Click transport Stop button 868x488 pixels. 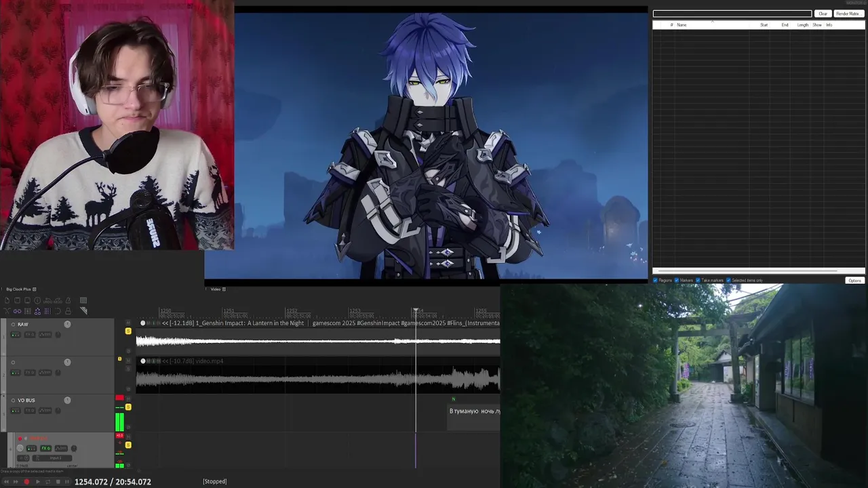click(x=58, y=482)
